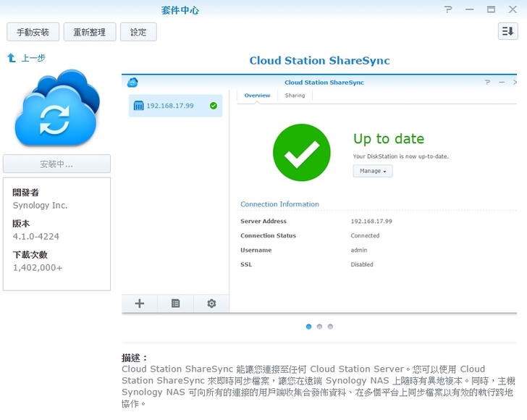Open the gear settings icon in screenshot
527x420 pixels.
pyautogui.click(x=211, y=303)
